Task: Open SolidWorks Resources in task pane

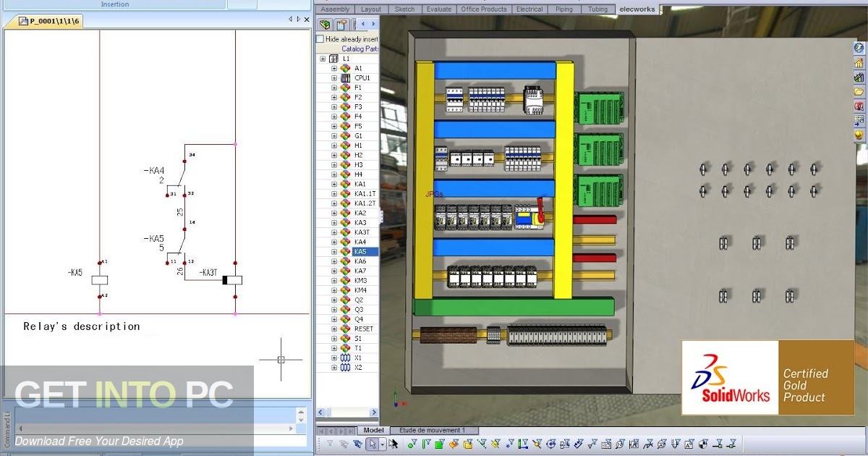Action: [859, 48]
